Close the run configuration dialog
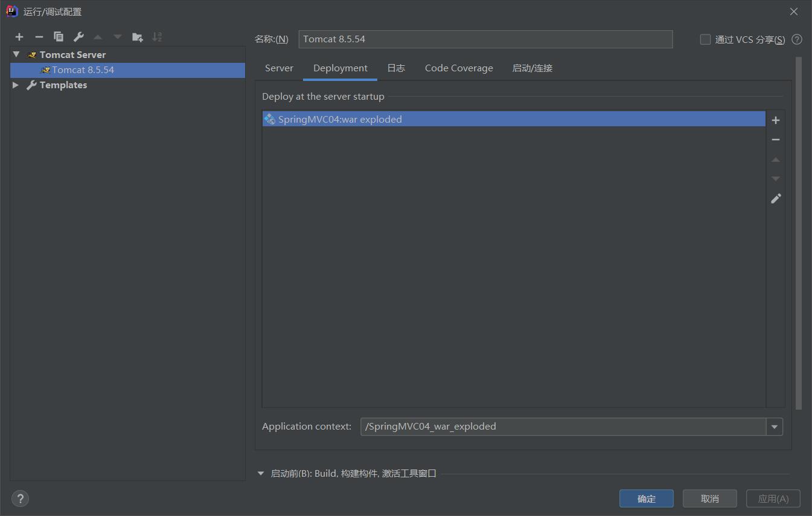This screenshot has height=516, width=812. pyautogui.click(x=794, y=11)
